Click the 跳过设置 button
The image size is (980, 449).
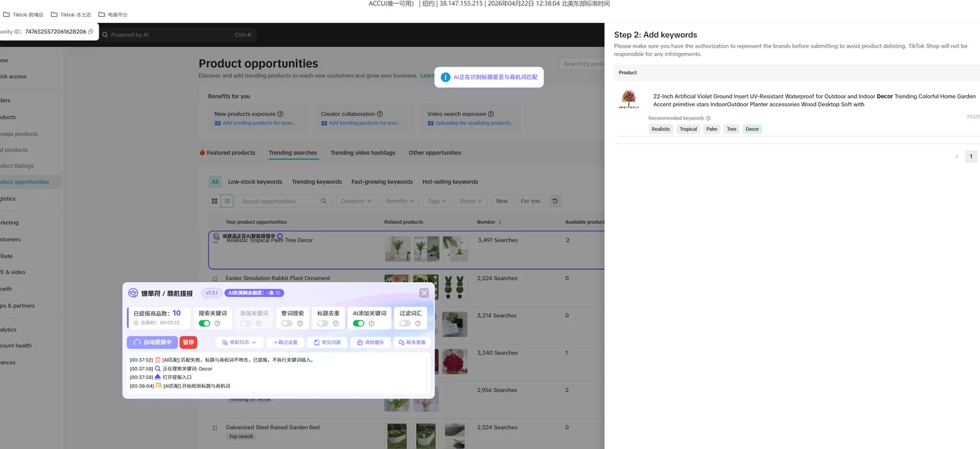(x=285, y=342)
